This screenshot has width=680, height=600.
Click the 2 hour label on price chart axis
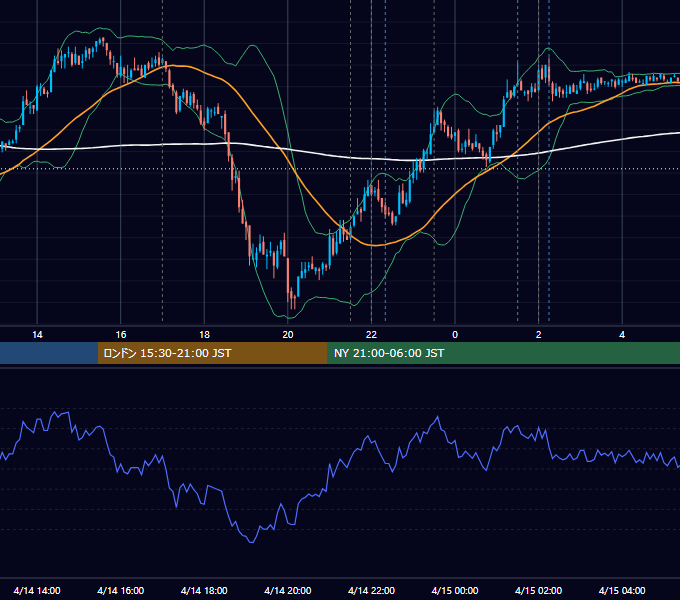(x=539, y=335)
